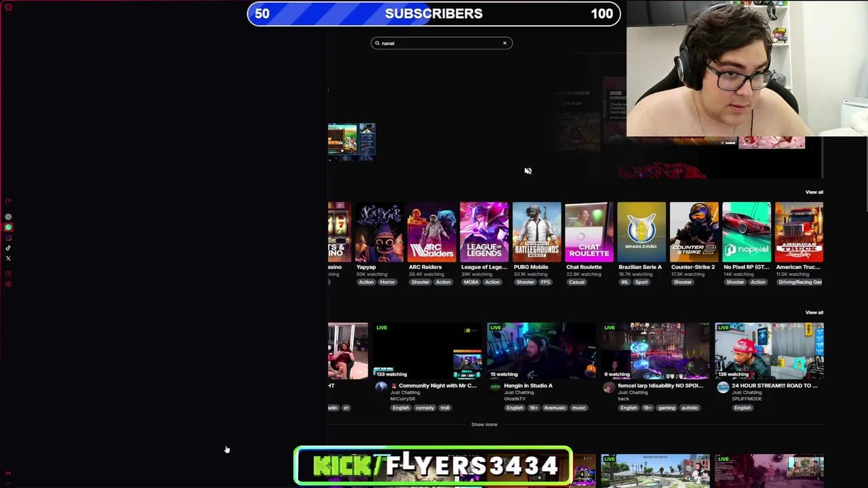Select the 18+ tag on GlostikTV stream
The height and width of the screenshot is (488, 868).
tap(533, 408)
